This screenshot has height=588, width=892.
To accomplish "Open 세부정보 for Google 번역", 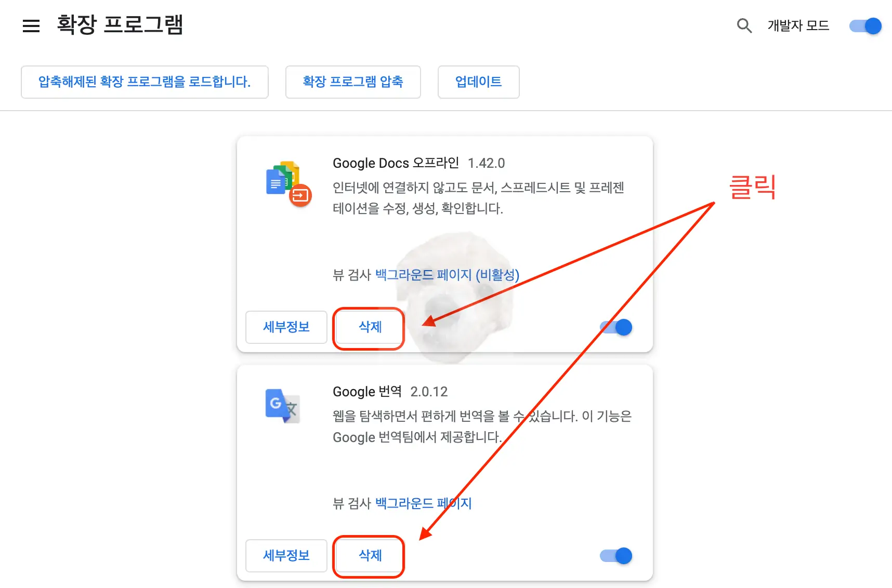I will coord(286,556).
